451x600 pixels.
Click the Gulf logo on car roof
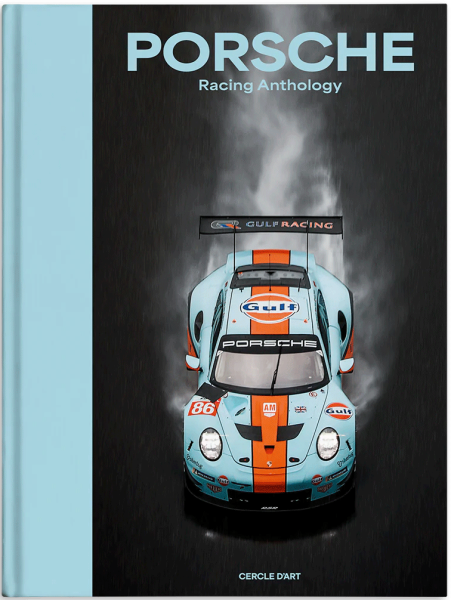tap(269, 307)
